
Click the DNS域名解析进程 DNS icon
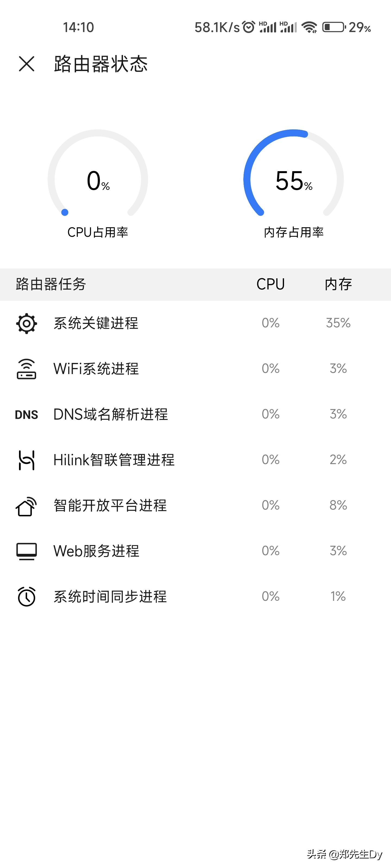pyautogui.click(x=26, y=415)
